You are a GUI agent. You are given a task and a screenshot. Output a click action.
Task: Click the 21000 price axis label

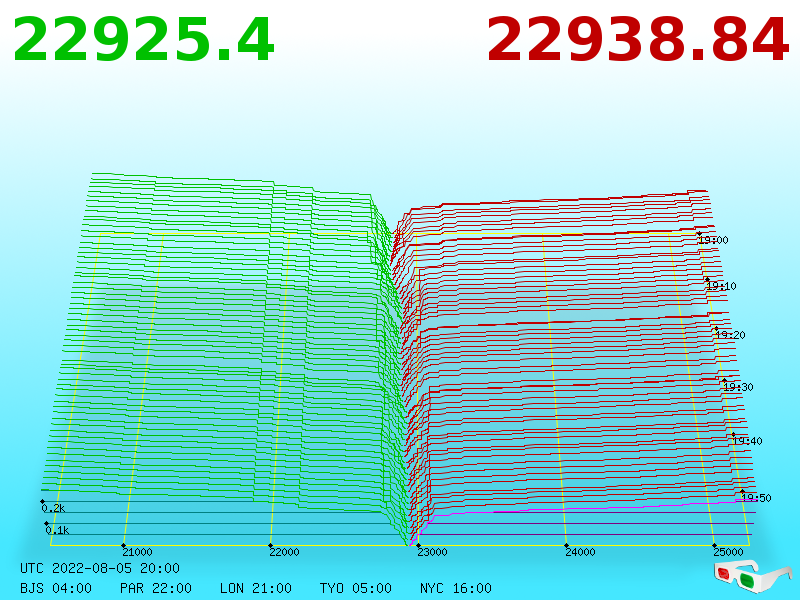coord(137,552)
